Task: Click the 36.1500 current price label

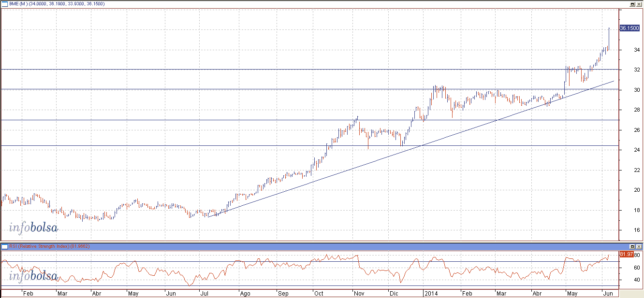Action: click(629, 28)
